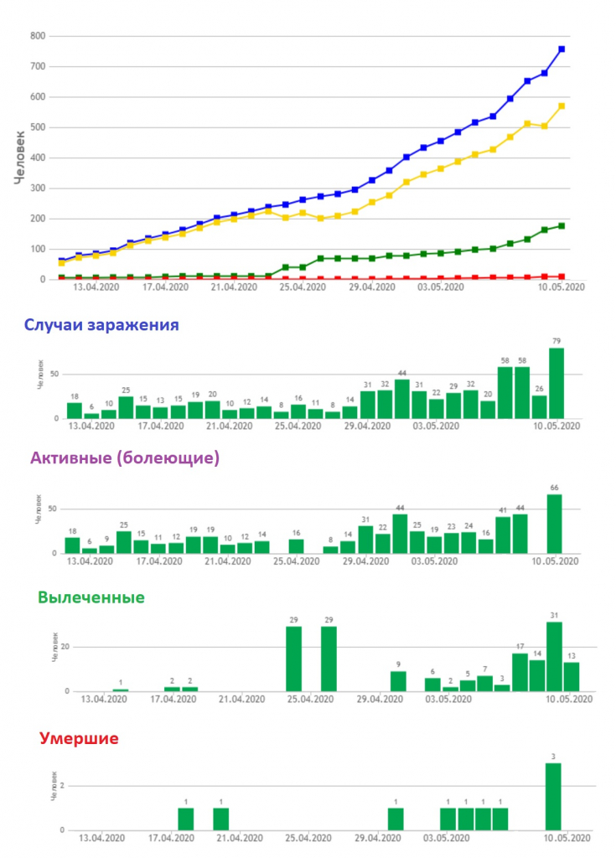Image resolution: width=616 pixels, height=858 pixels.
Task: Select the bar labeled 1 in recovered chart
Action: pos(121,690)
